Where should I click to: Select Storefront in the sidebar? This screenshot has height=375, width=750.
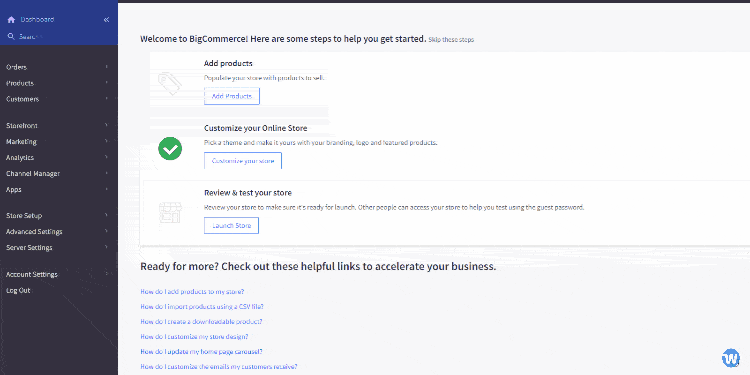(22, 126)
